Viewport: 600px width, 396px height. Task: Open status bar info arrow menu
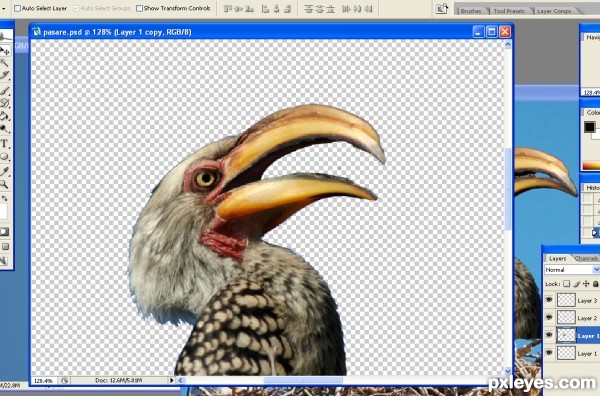(x=171, y=380)
